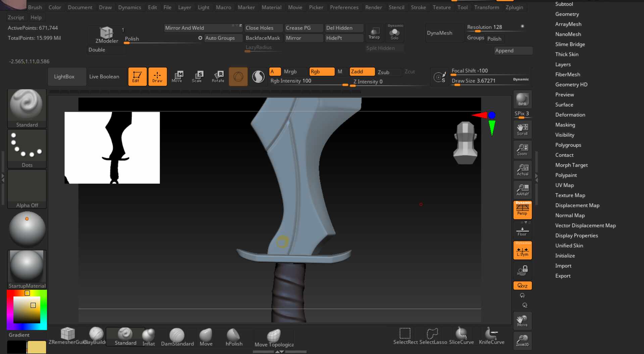Click the sword reference image thumbnail
Viewport: 644px width, 354px height.
[112, 148]
